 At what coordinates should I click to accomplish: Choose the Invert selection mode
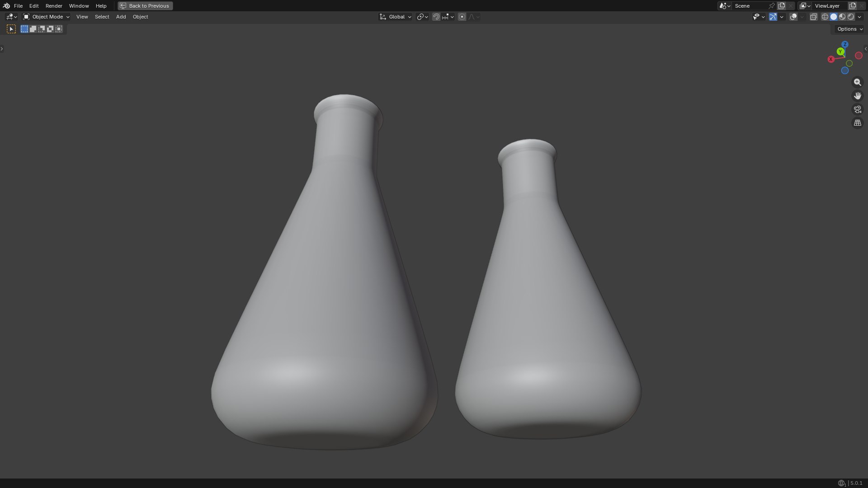pos(50,29)
